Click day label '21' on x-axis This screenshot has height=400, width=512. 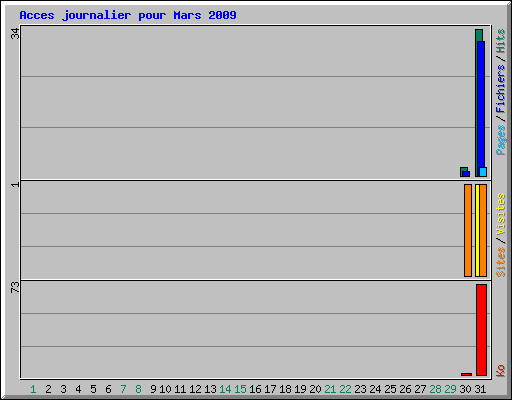pos(330,389)
